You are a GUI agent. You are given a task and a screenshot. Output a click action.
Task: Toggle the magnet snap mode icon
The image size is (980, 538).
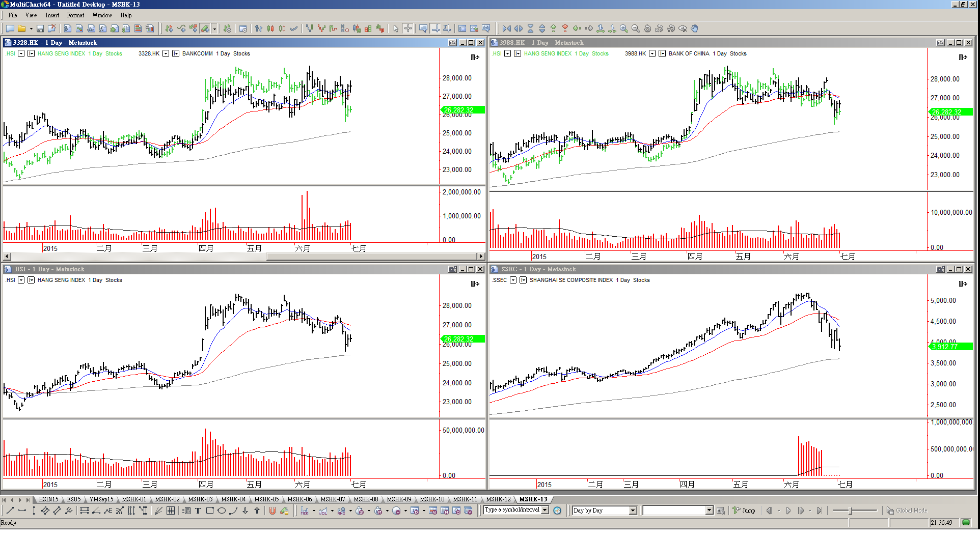point(272,511)
